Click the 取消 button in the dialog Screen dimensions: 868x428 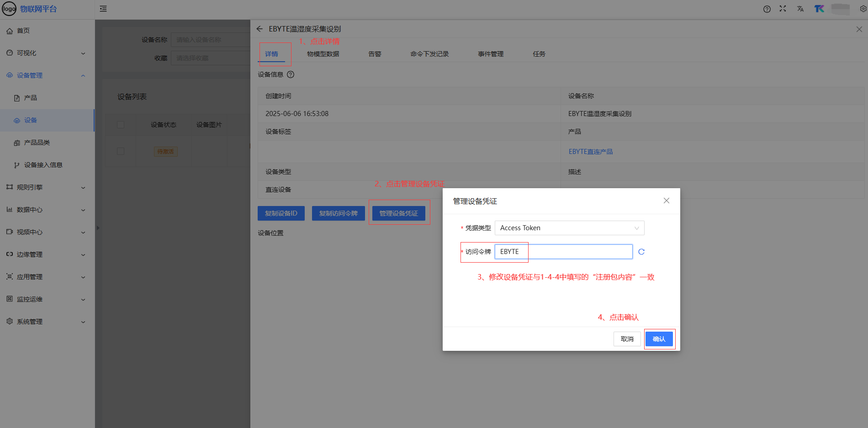pyautogui.click(x=627, y=339)
